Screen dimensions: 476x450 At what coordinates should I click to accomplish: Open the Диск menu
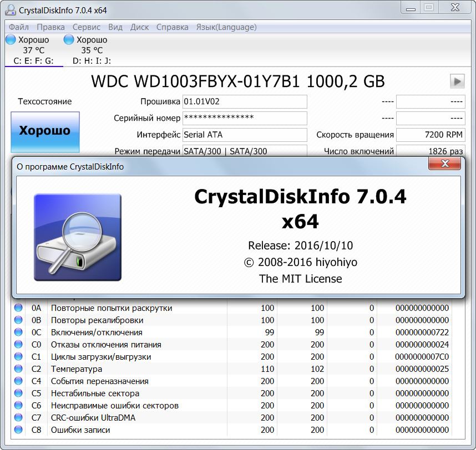pos(139,27)
